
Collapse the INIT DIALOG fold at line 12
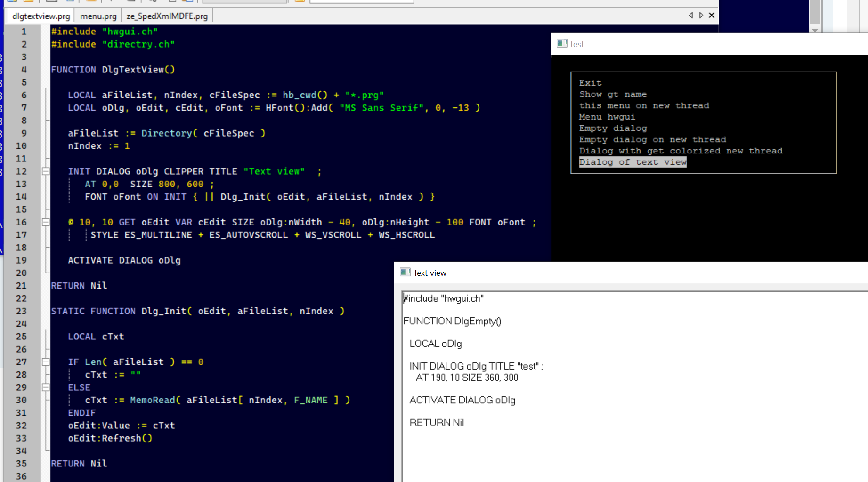[x=46, y=171]
